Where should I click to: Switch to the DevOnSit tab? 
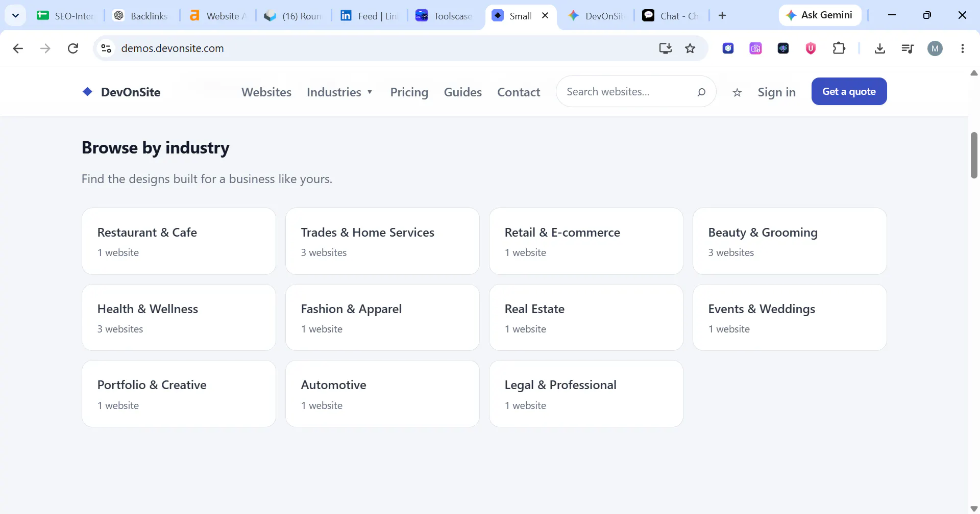pos(597,16)
